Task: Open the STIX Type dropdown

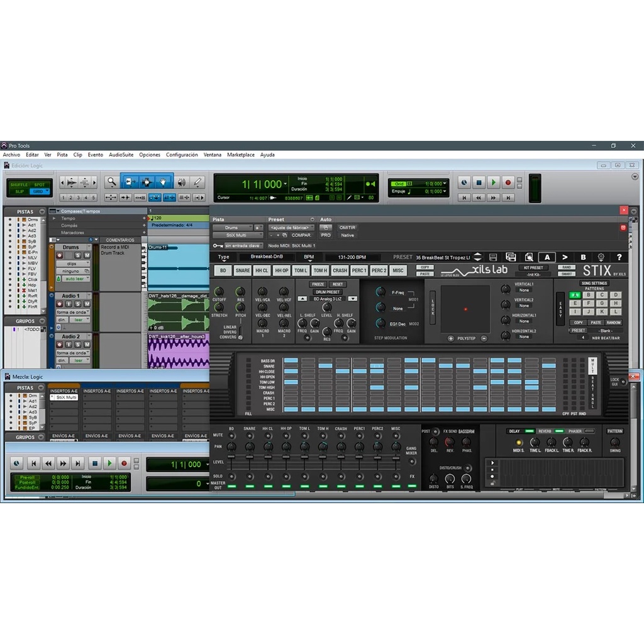Action: [x=223, y=257]
